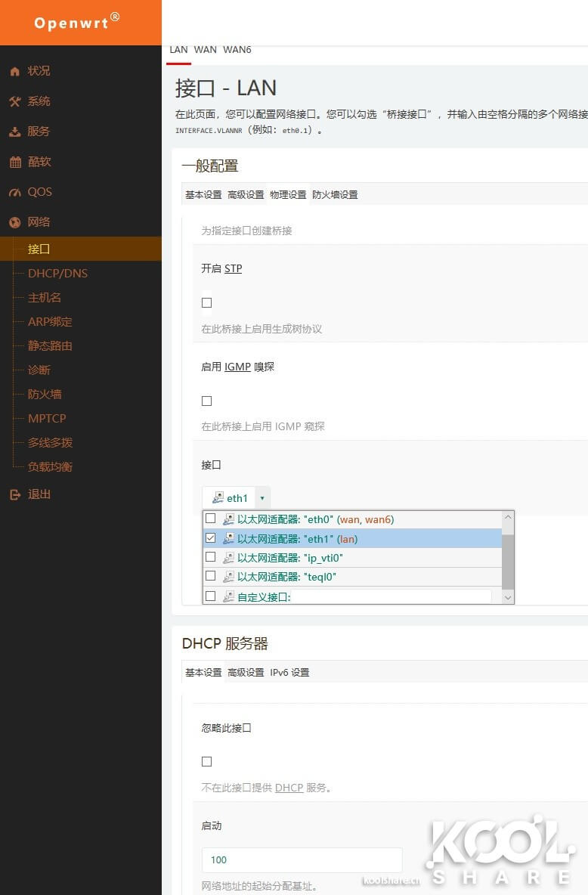This screenshot has width=588, height=895.
Task: Uncheck the eth1 (lan) adapter checkbox
Action: tap(211, 538)
